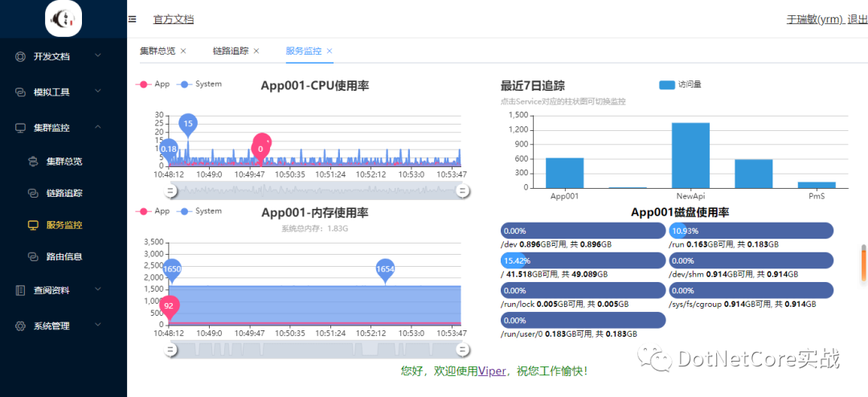Click the 系统总内存：1.83G subtitle

click(x=314, y=229)
